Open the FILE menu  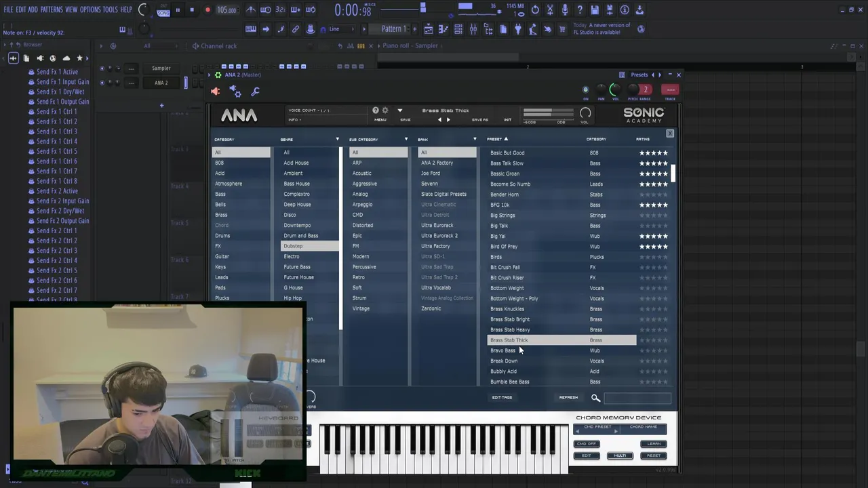[8, 9]
